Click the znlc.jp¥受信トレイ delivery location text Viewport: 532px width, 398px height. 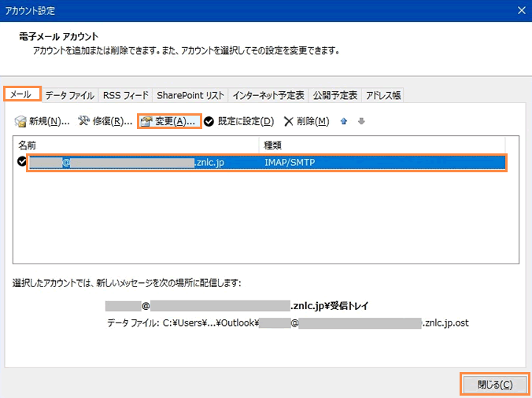(237, 306)
